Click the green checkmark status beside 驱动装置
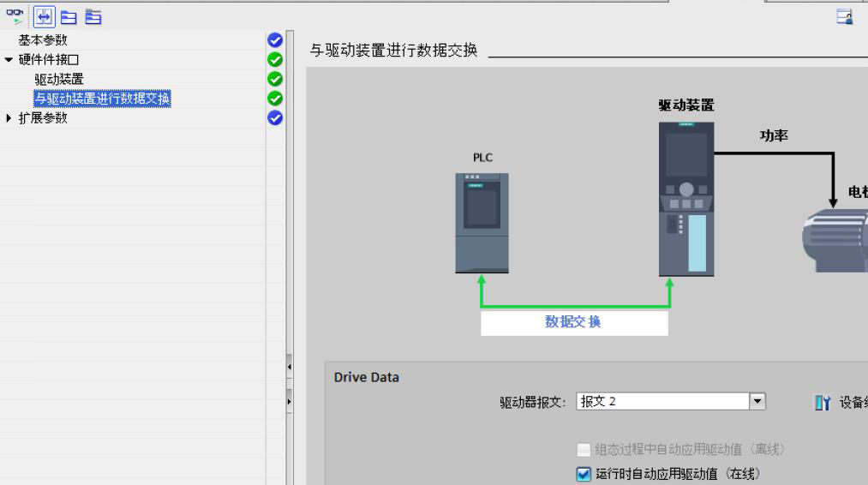This screenshot has height=485, width=868. pyautogui.click(x=275, y=79)
